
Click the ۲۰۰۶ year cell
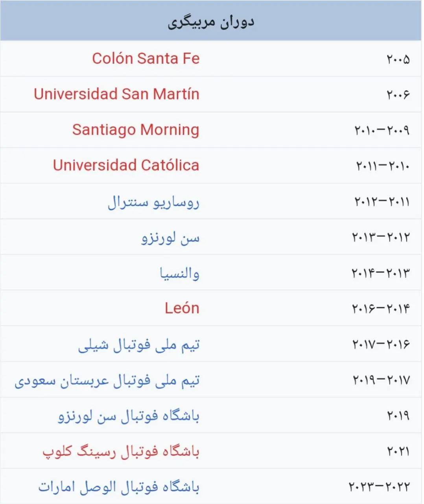(x=398, y=95)
